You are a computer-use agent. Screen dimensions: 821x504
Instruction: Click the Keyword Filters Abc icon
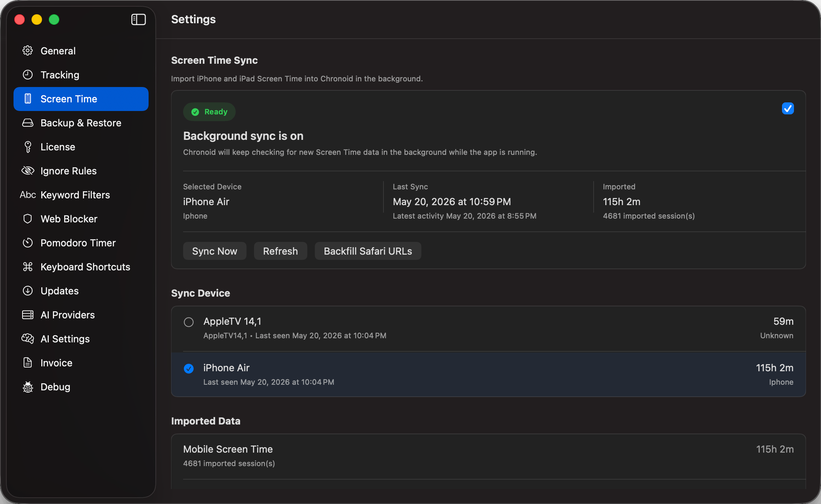point(28,195)
